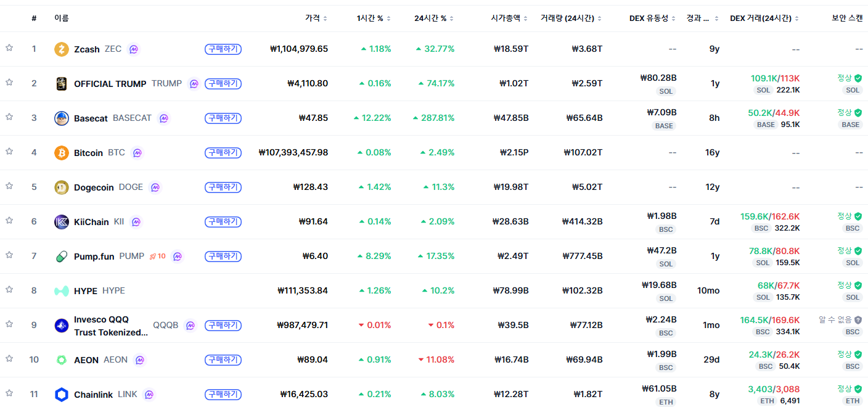868x407 pixels.
Task: Click purple badge icon beside DOGE
Action: (155, 187)
